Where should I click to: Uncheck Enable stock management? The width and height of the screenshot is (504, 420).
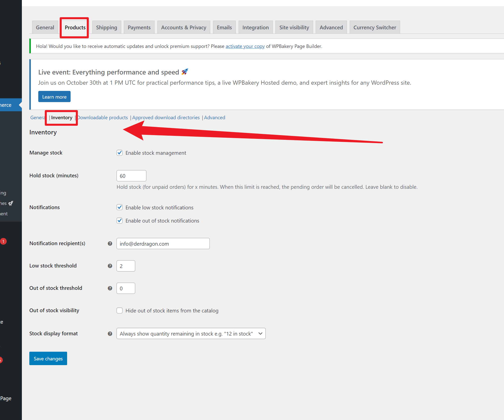[x=120, y=153]
